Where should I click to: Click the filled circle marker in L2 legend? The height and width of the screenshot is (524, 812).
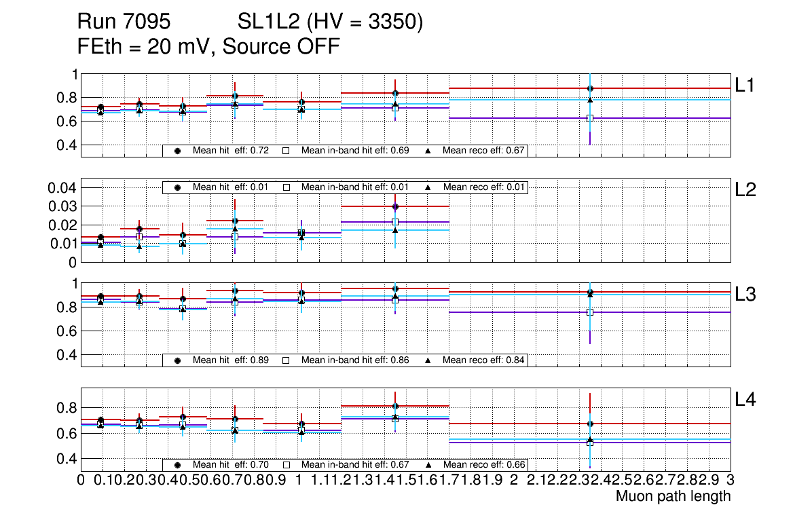[178, 187]
